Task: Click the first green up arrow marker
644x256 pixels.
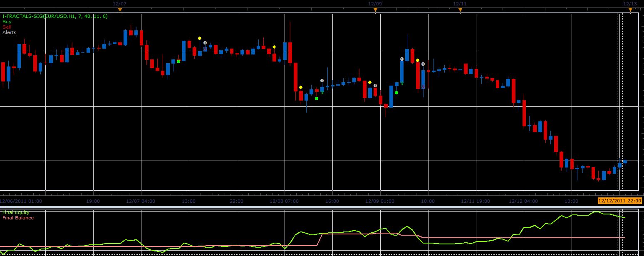Action: (322, 92)
